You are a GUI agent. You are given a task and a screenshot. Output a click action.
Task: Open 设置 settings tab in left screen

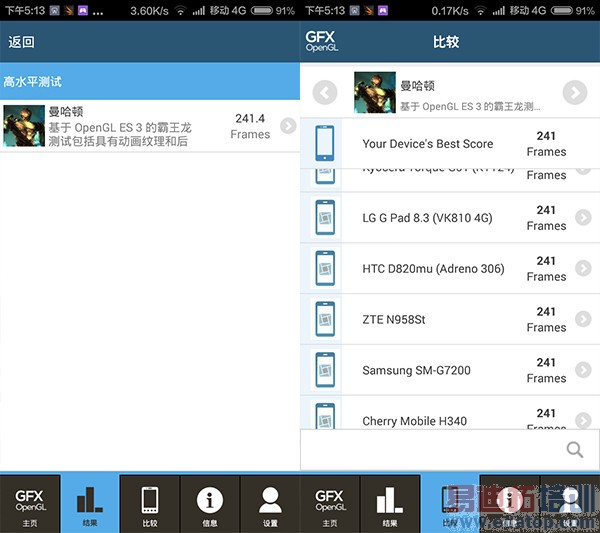(270, 504)
